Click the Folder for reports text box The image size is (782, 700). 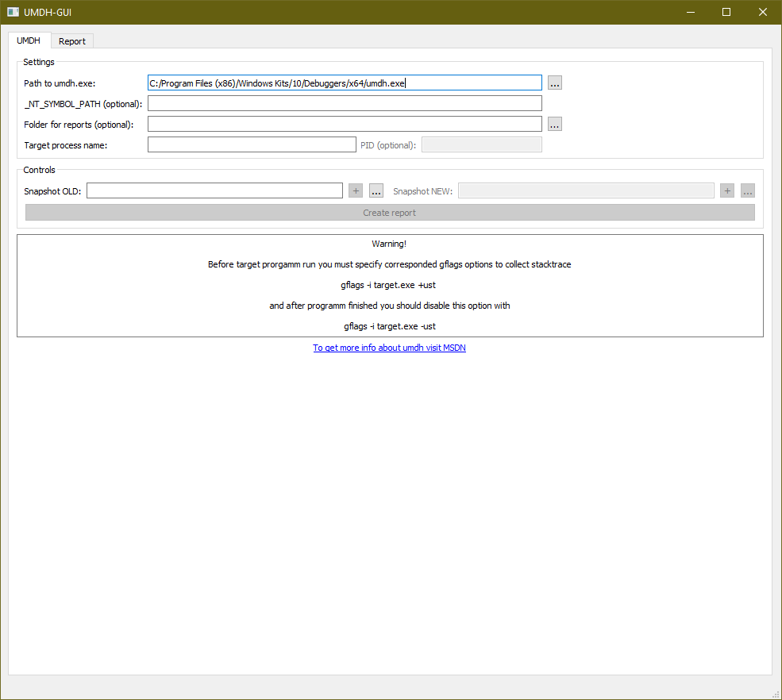click(345, 124)
